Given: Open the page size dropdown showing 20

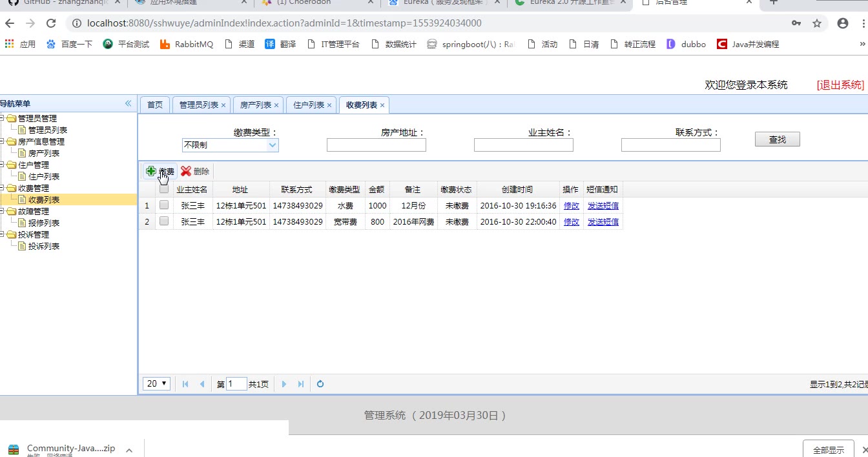Looking at the screenshot, I should click(156, 383).
